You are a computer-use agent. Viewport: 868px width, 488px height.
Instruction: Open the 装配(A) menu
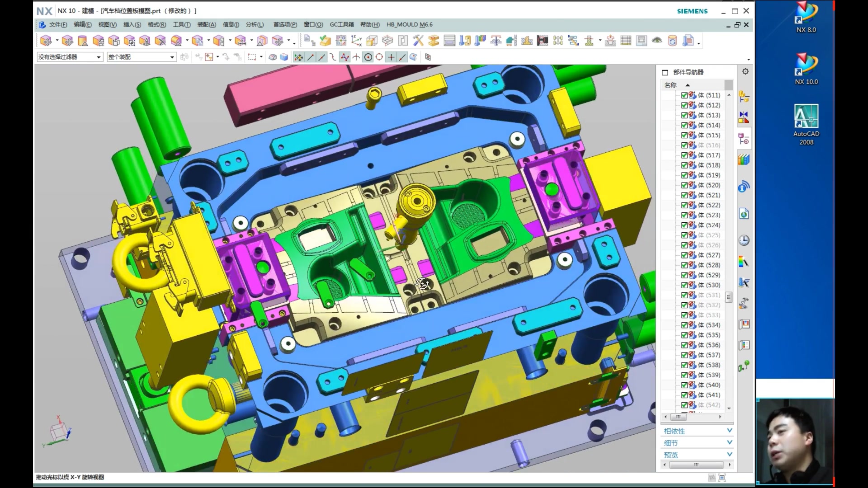(x=207, y=24)
